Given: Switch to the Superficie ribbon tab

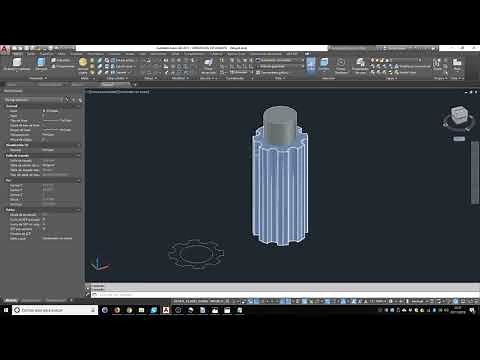Looking at the screenshot, I should pos(47,54).
